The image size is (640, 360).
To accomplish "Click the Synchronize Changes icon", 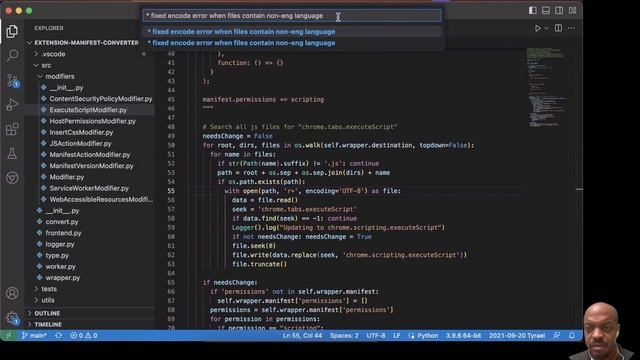I will coord(58,336).
